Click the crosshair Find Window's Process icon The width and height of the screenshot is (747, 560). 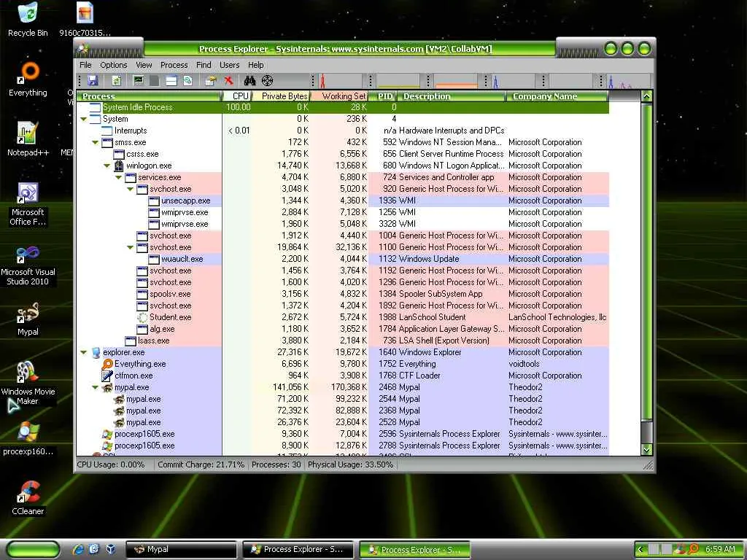tap(268, 81)
